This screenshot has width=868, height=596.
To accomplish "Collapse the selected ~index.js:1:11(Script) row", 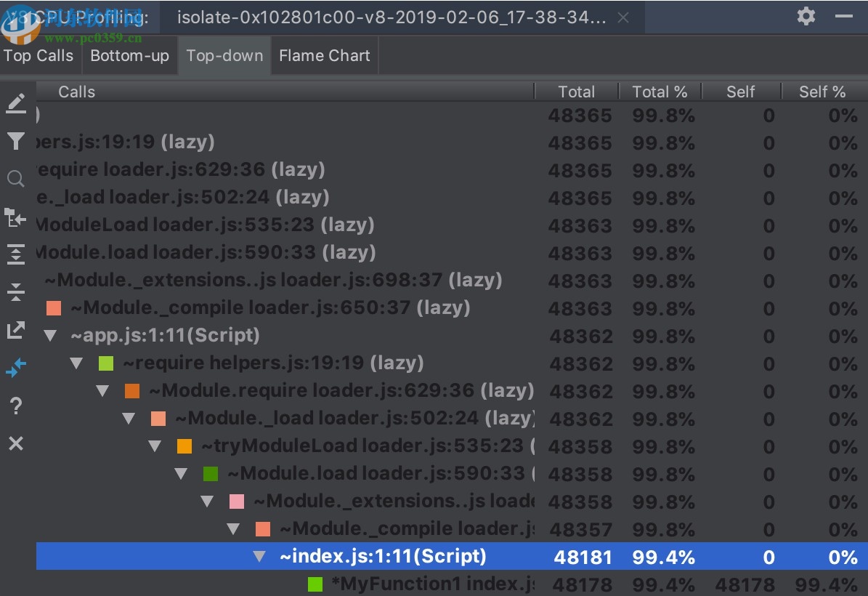I will point(259,557).
